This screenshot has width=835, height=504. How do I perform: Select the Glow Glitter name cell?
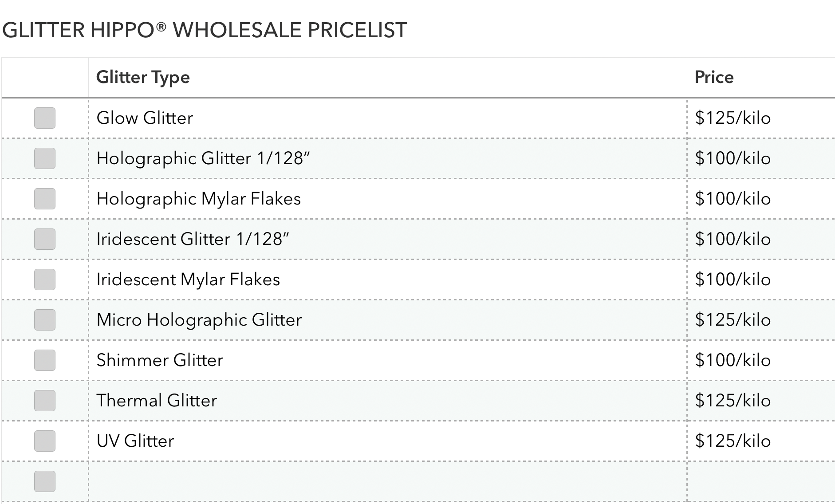tap(145, 118)
